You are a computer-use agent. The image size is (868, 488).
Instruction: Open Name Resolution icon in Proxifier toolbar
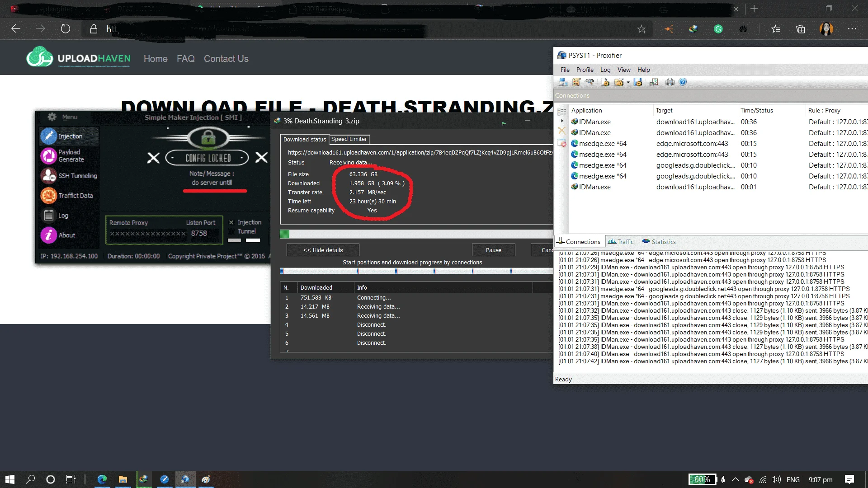590,82
